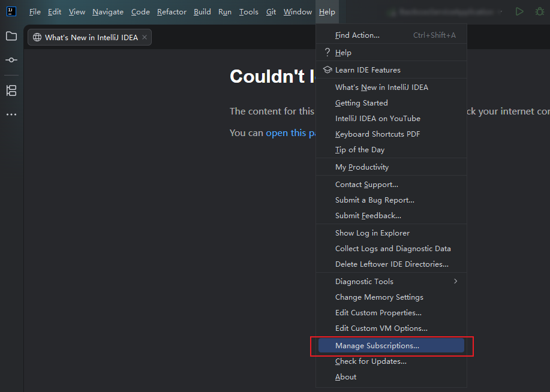550x392 pixels.
Task: Open Keyboard Shortcuts PDF
Action: coord(391,134)
